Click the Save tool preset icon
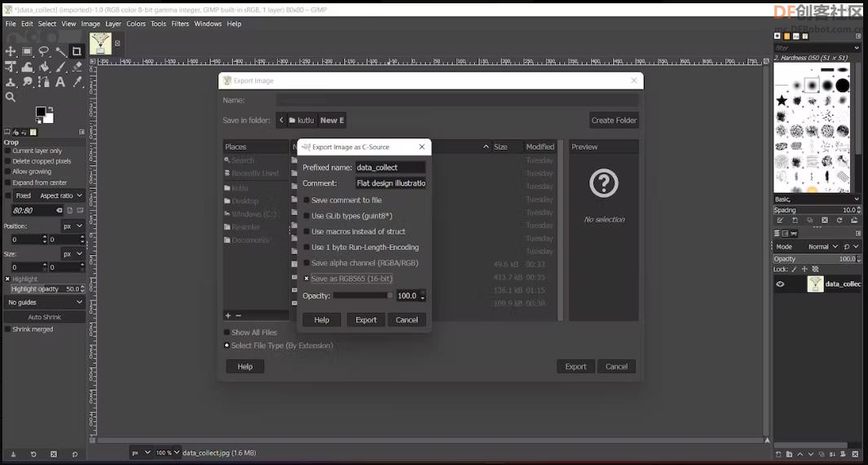Viewport: 868px width, 465px height. [13, 454]
